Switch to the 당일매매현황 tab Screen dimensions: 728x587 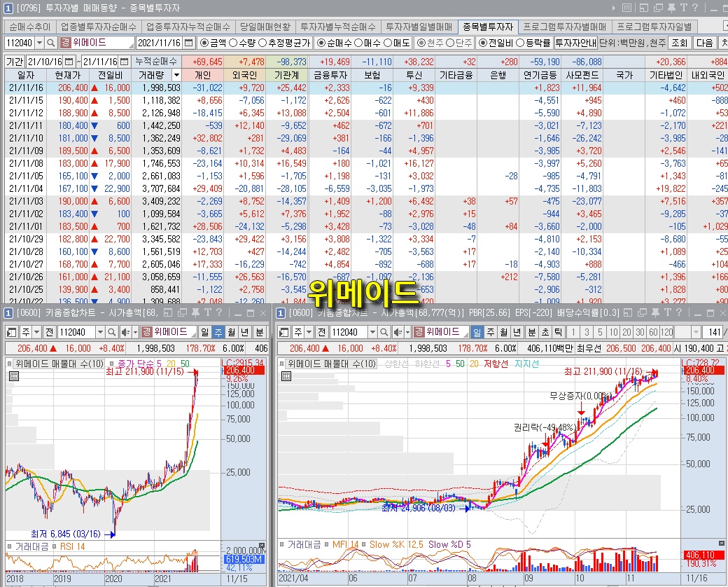tap(265, 27)
